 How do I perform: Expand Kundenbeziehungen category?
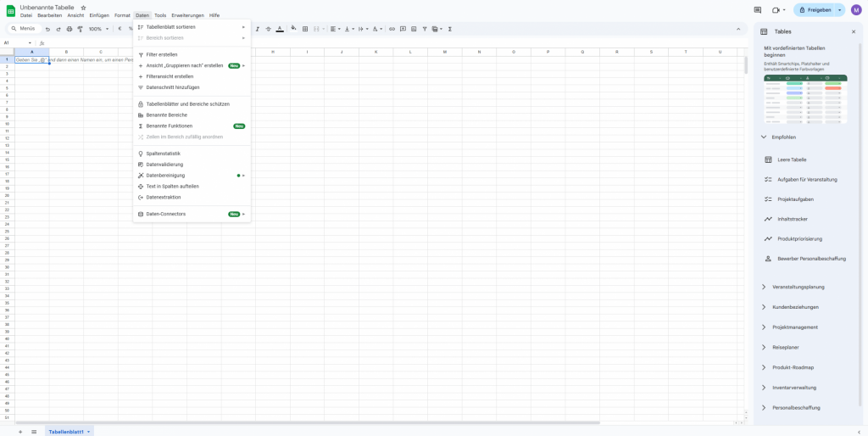[764, 307]
